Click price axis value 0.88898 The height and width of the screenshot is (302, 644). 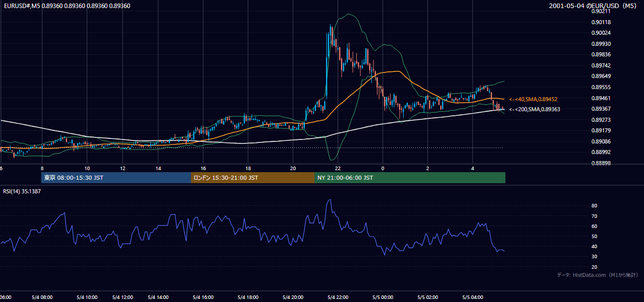601,163
